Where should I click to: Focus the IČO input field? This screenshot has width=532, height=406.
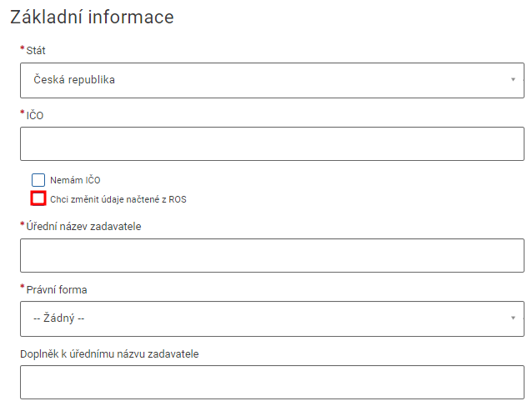(272, 143)
